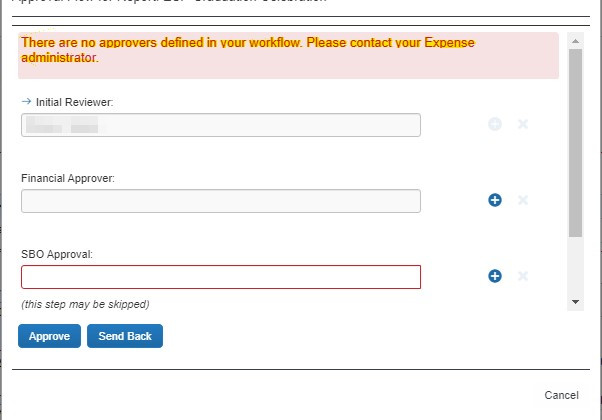Add a step after SBO Approval
602x420 pixels.
[x=495, y=276]
